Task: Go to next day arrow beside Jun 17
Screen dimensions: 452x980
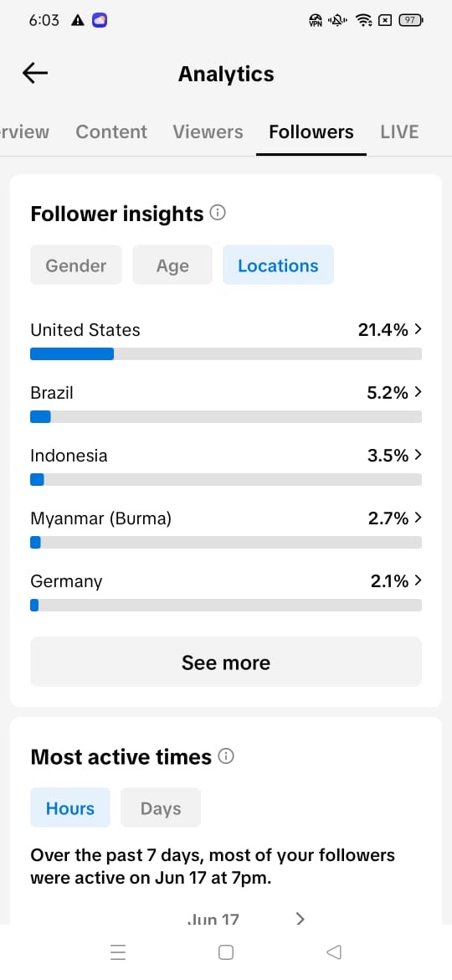Action: click(x=300, y=918)
